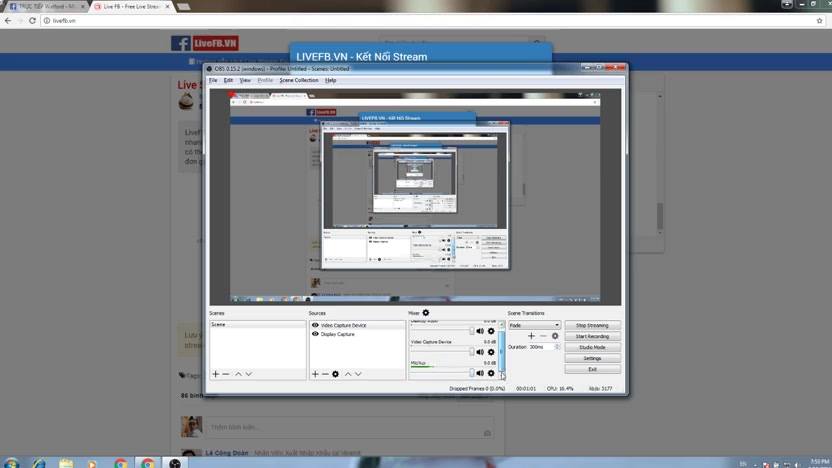Viewport: 832px width, 468px height.
Task: Mute Video Capture Device audio speaker icon
Action: [x=480, y=352]
